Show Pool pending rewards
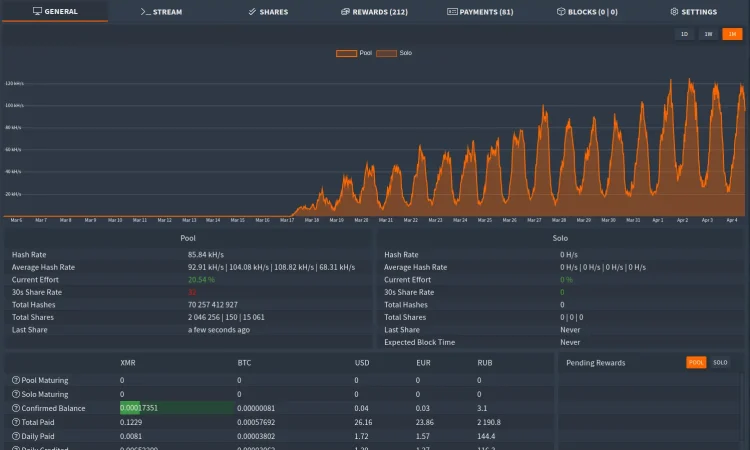The image size is (750, 450). click(696, 362)
